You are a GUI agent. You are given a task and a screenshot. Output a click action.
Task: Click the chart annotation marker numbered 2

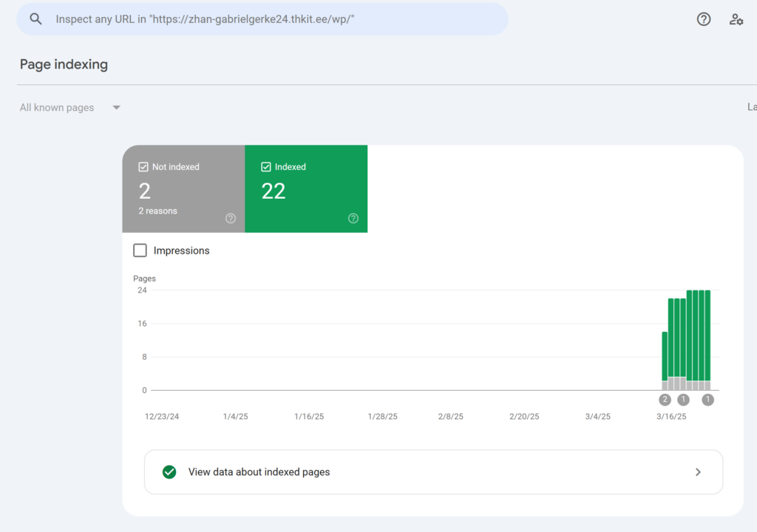[665, 400]
